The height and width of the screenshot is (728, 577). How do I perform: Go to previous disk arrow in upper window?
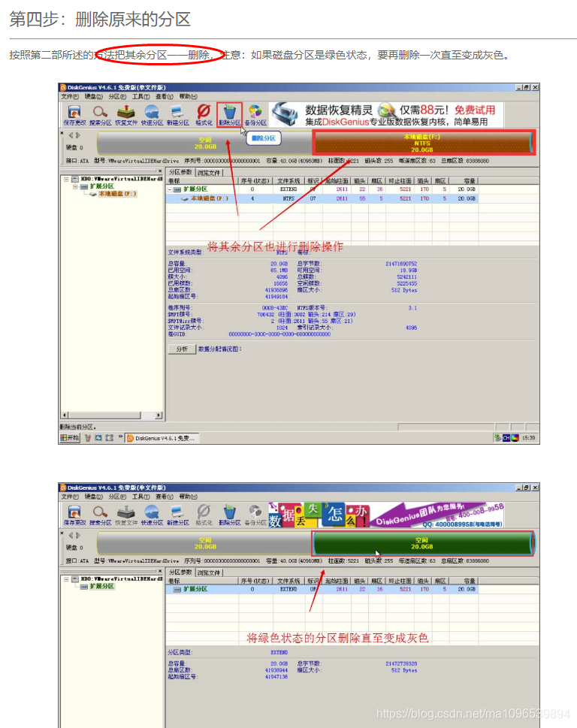[71, 135]
